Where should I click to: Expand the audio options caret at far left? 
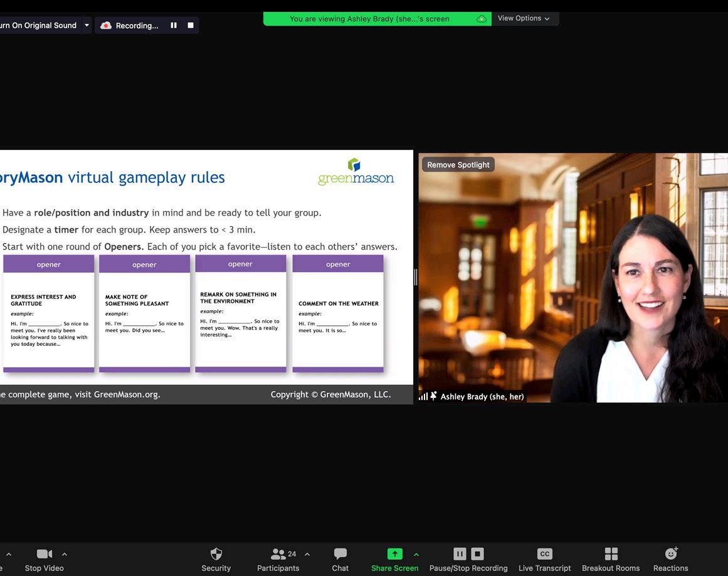click(x=9, y=554)
